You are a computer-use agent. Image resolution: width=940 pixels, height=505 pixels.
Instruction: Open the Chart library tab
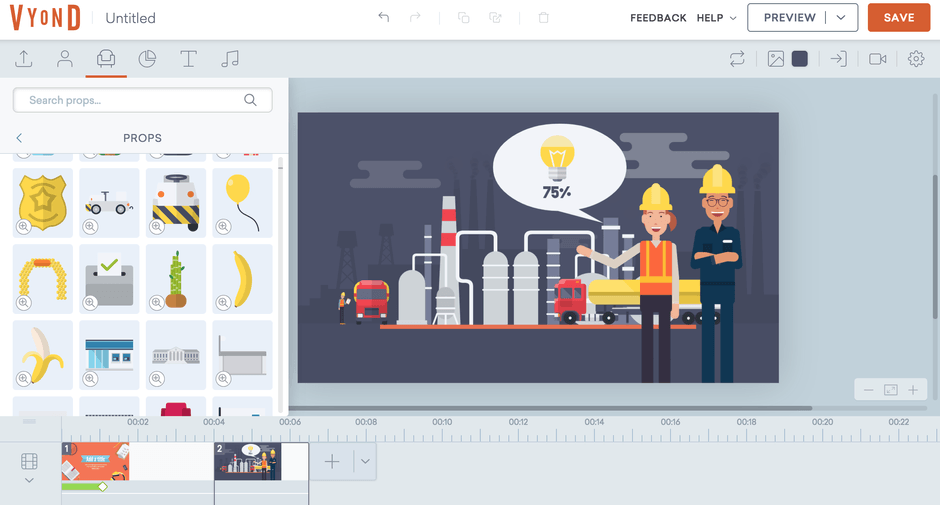(147, 59)
